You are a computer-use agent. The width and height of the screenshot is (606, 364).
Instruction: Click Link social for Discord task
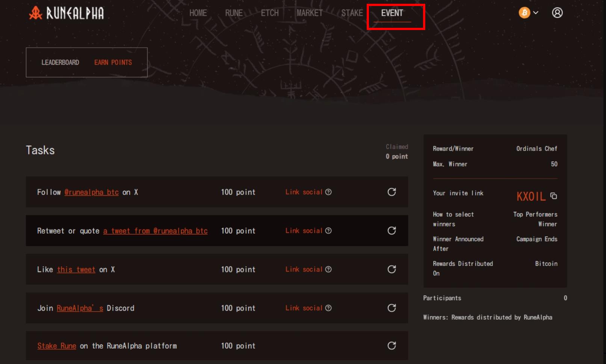[304, 308]
